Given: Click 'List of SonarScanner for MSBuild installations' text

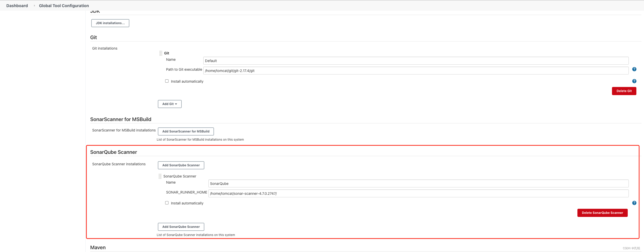Looking at the screenshot, I should (x=200, y=140).
